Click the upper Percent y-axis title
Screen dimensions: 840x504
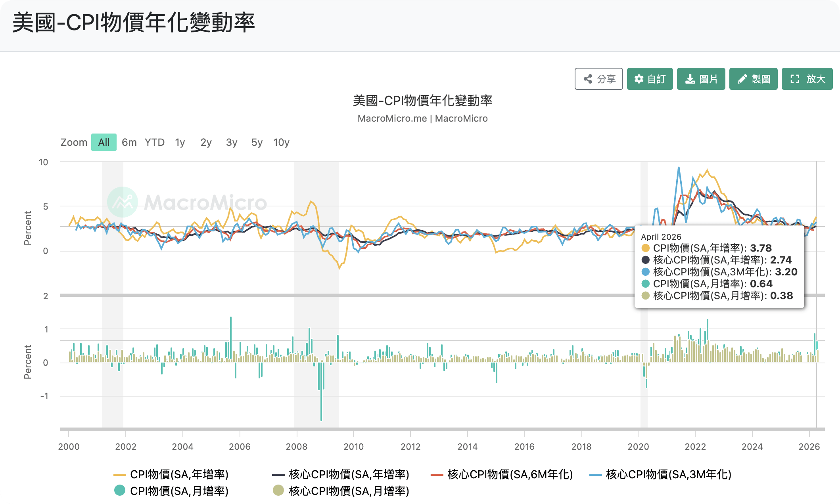27,228
